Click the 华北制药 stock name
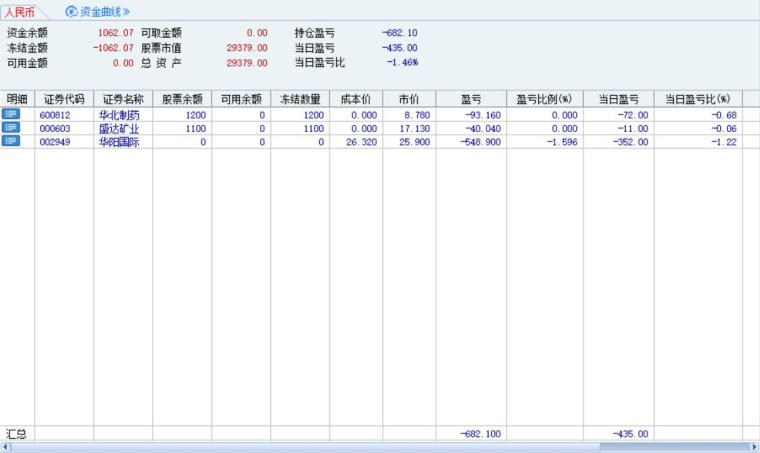760x453 pixels. pos(119,115)
